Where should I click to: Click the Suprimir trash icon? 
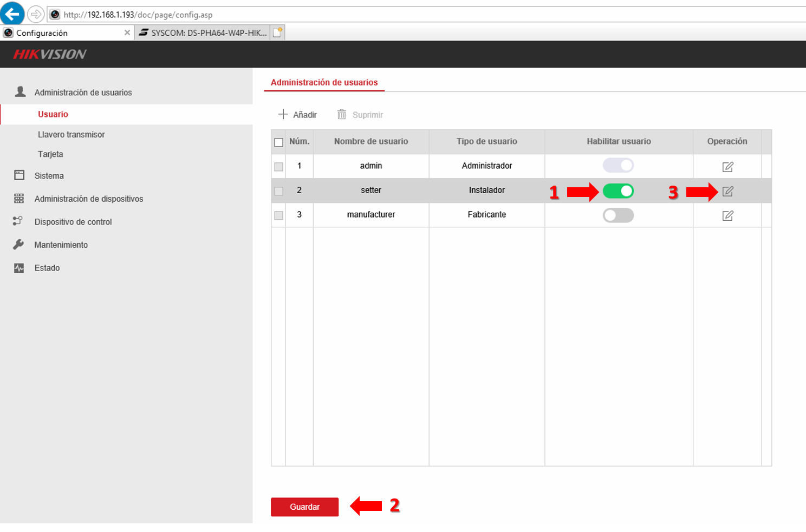pyautogui.click(x=341, y=114)
